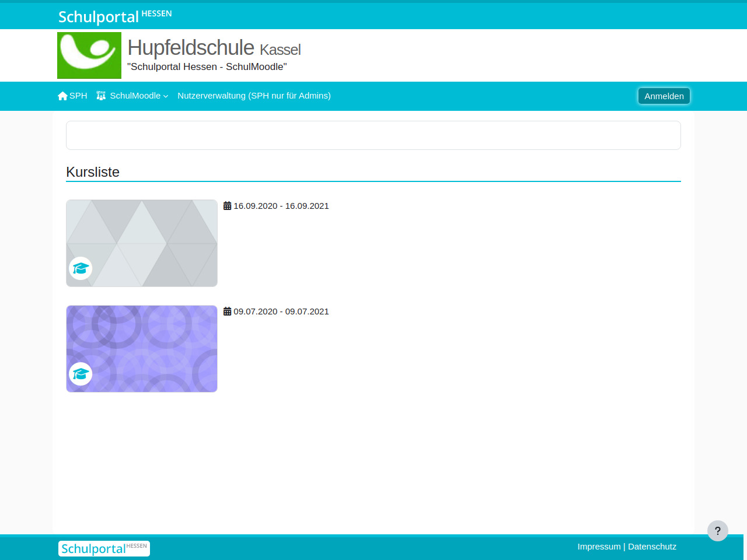This screenshot has height=560, width=747.
Task: Click graduation cap icon on purple course
Action: [81, 374]
